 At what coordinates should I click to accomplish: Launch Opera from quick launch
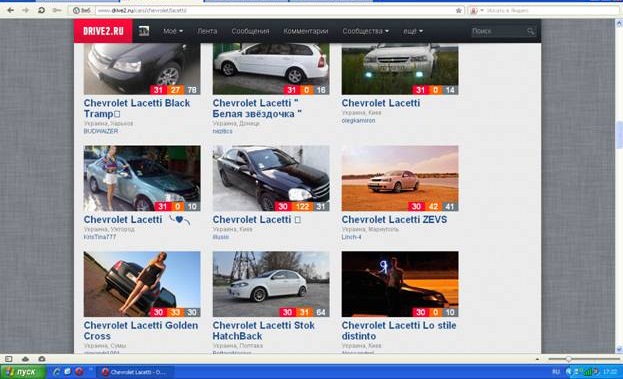tap(79, 372)
